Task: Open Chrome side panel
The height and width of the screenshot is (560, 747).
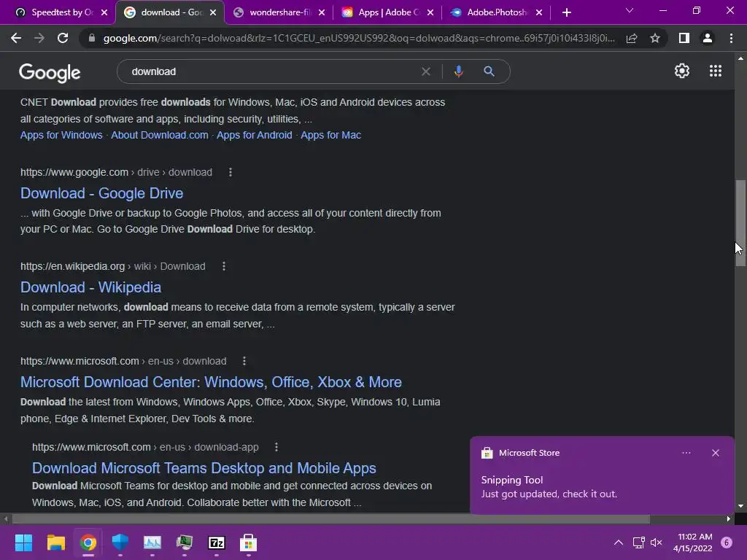Action: (x=684, y=38)
